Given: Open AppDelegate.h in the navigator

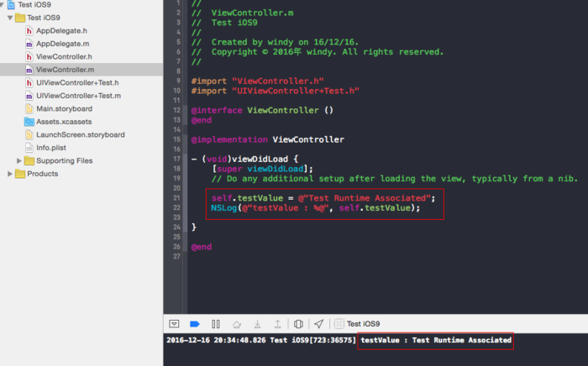Looking at the screenshot, I should point(61,30).
